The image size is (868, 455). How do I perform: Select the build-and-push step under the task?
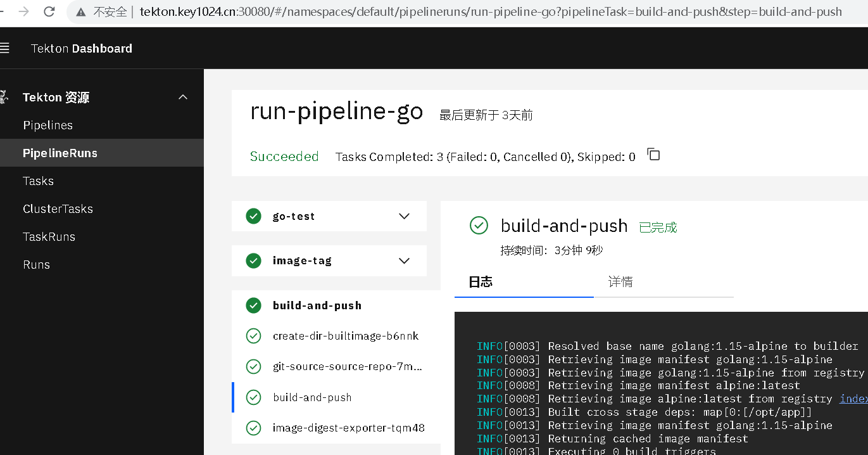(x=336, y=397)
